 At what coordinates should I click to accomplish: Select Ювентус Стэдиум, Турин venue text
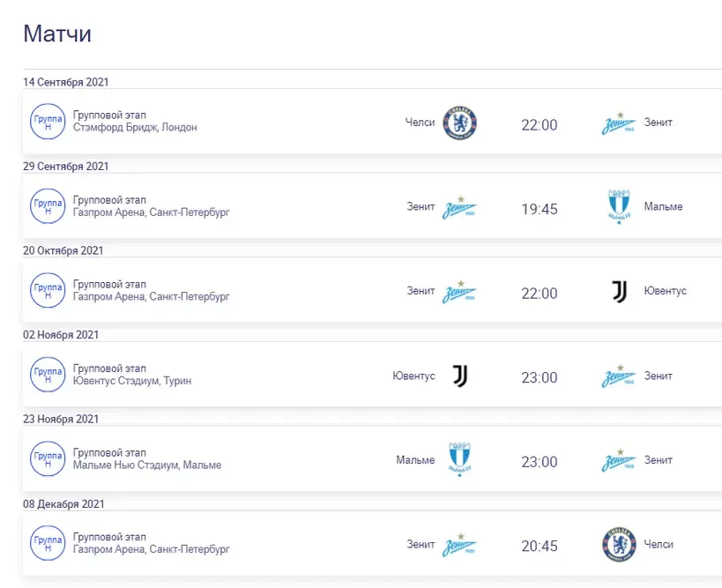132,381
